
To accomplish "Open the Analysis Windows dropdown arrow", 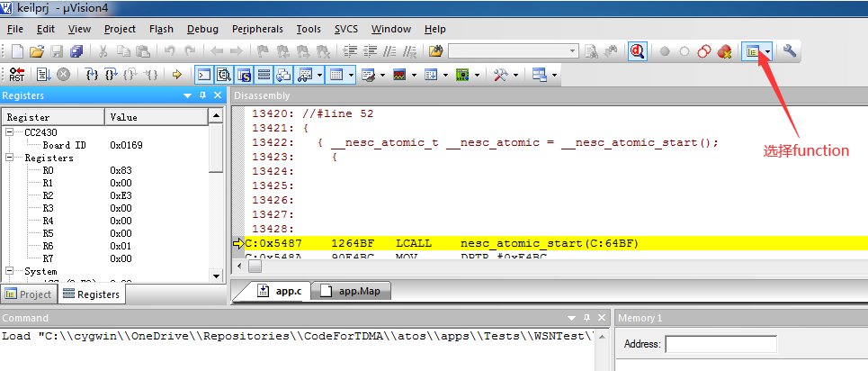I will pyautogui.click(x=414, y=75).
